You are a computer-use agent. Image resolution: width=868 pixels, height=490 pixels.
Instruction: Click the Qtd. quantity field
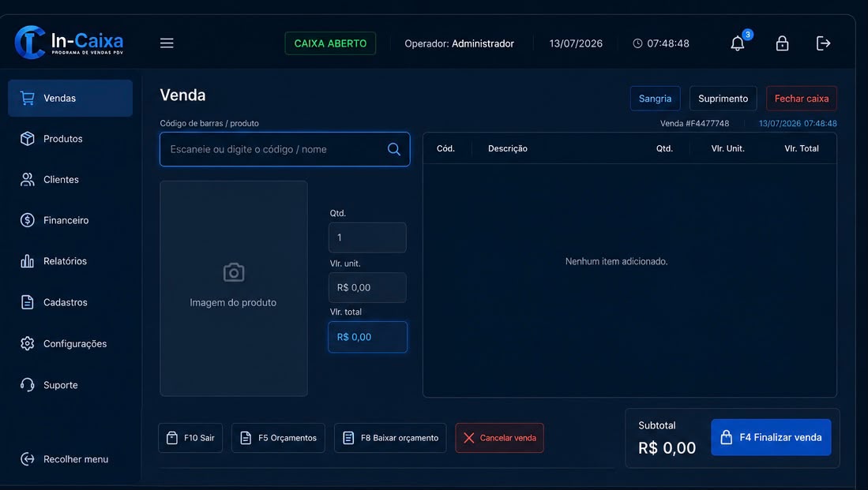[x=367, y=238]
